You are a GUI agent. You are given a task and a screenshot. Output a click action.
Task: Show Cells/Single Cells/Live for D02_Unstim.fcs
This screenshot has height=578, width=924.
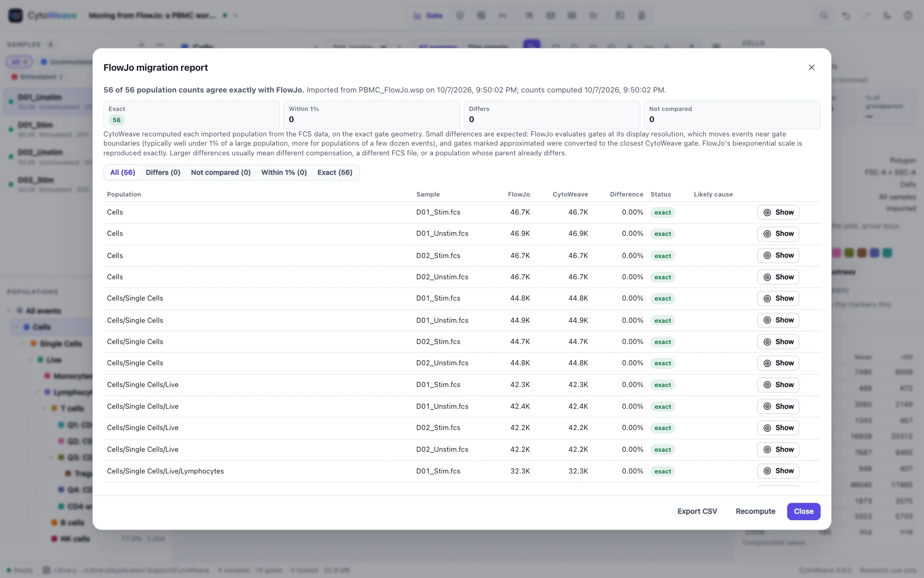click(x=778, y=449)
